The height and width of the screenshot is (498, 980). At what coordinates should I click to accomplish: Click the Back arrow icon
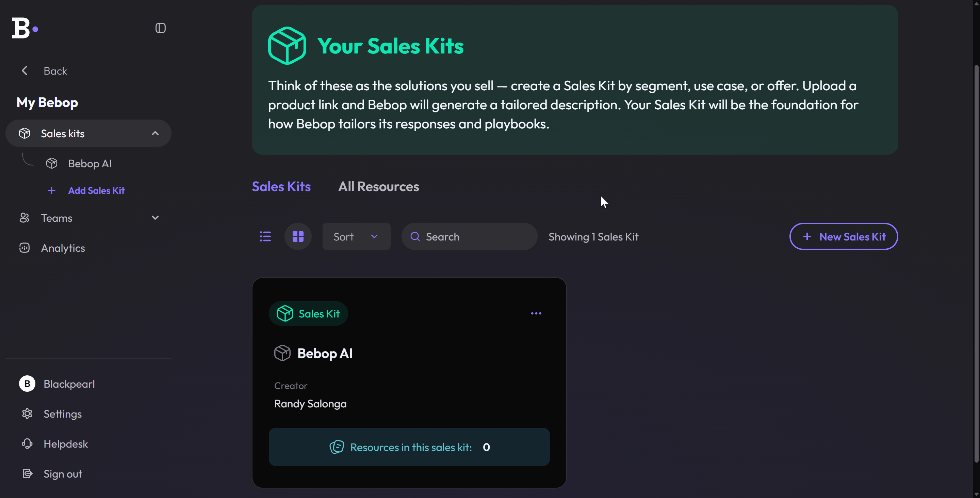25,71
